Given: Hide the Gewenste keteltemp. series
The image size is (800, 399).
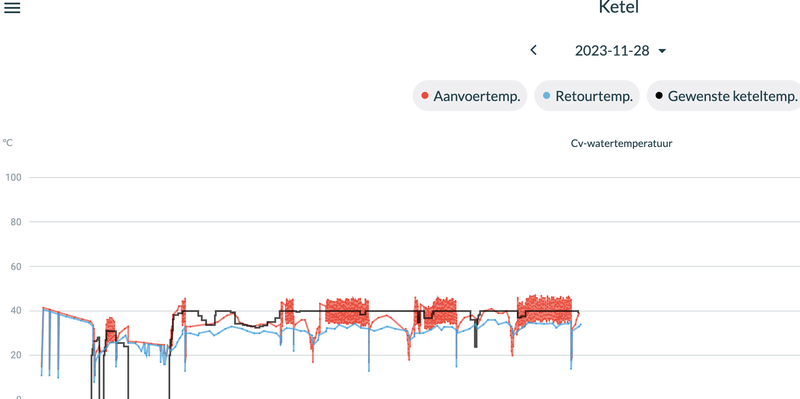Looking at the screenshot, I should click(x=723, y=96).
